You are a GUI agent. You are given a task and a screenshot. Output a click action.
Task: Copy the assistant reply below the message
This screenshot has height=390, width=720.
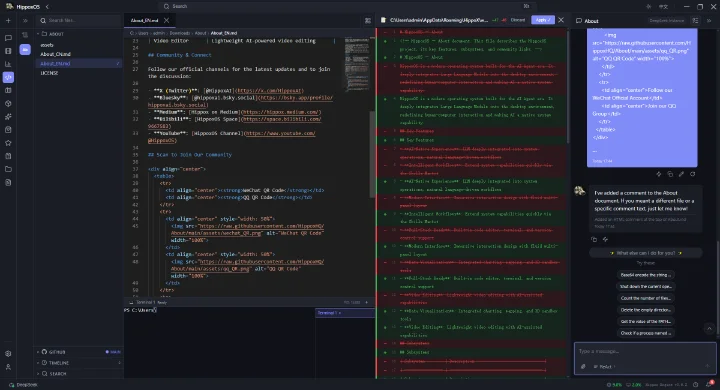pos(594,239)
